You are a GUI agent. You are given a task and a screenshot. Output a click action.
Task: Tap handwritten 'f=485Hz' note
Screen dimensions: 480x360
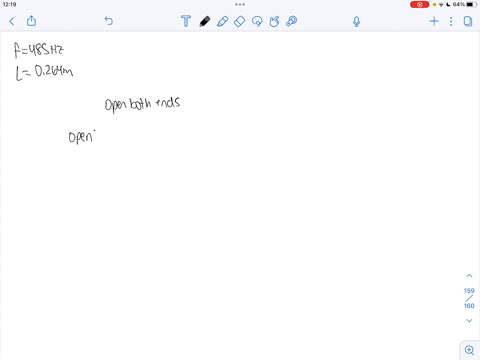tap(38, 50)
